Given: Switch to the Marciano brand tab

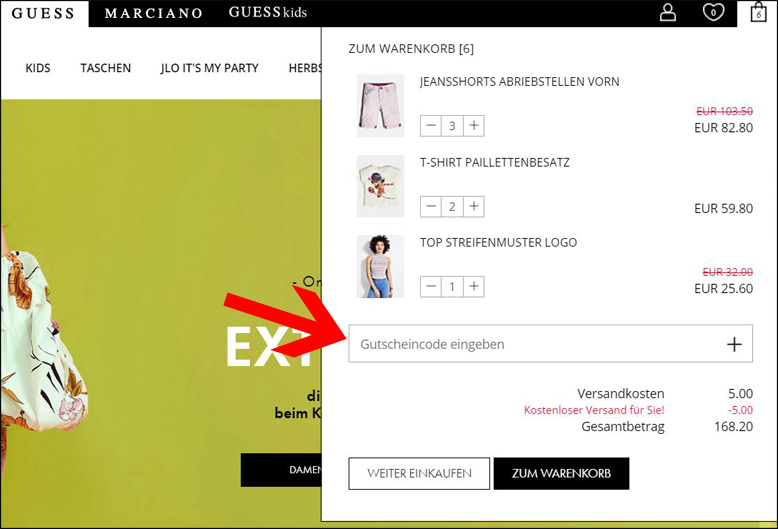Looking at the screenshot, I should click(x=153, y=13).
